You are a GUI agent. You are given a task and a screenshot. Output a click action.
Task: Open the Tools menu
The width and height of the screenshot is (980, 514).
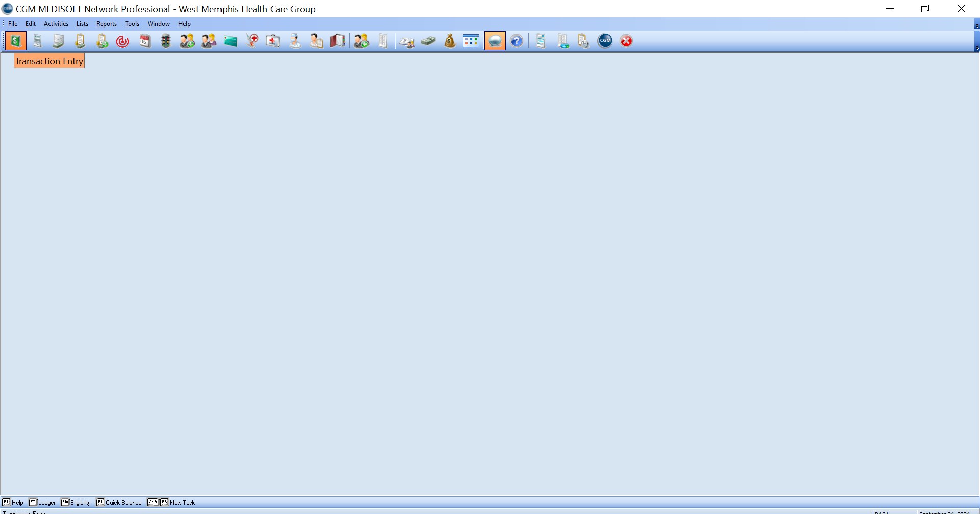click(x=132, y=24)
